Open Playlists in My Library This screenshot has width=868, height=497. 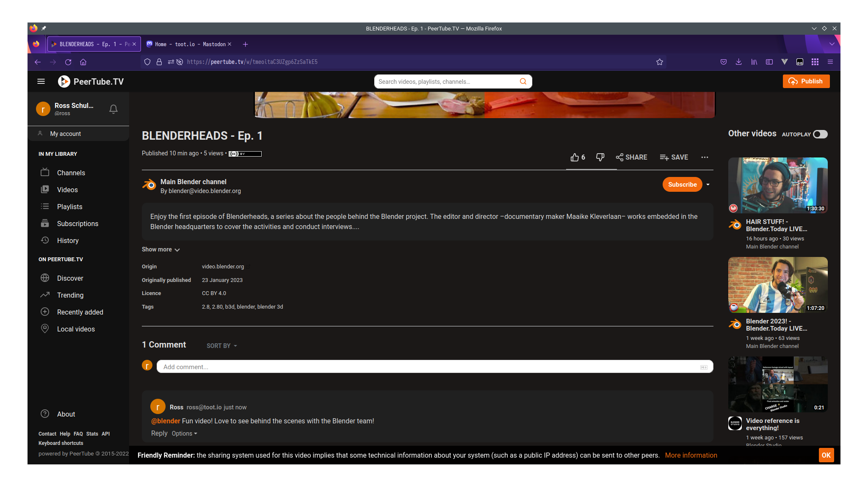click(69, 207)
